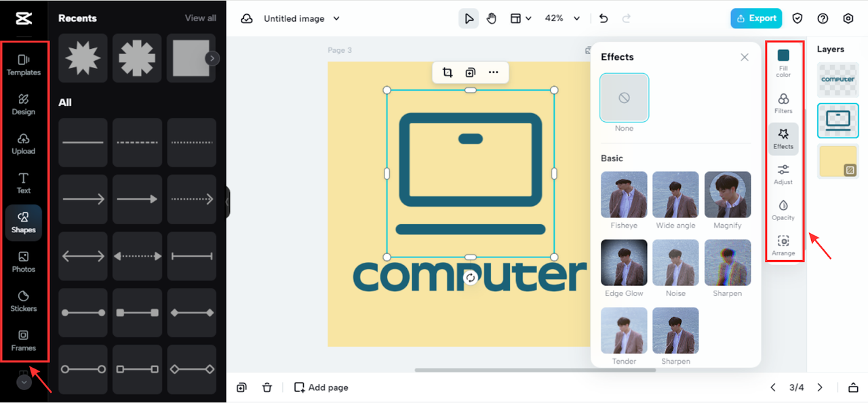Insert the 8-point rounded star recent shape
Screen dimensions: 868x403
137,58
